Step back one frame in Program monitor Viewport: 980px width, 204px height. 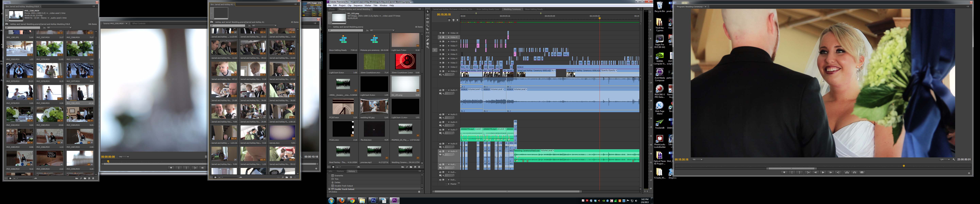816,173
